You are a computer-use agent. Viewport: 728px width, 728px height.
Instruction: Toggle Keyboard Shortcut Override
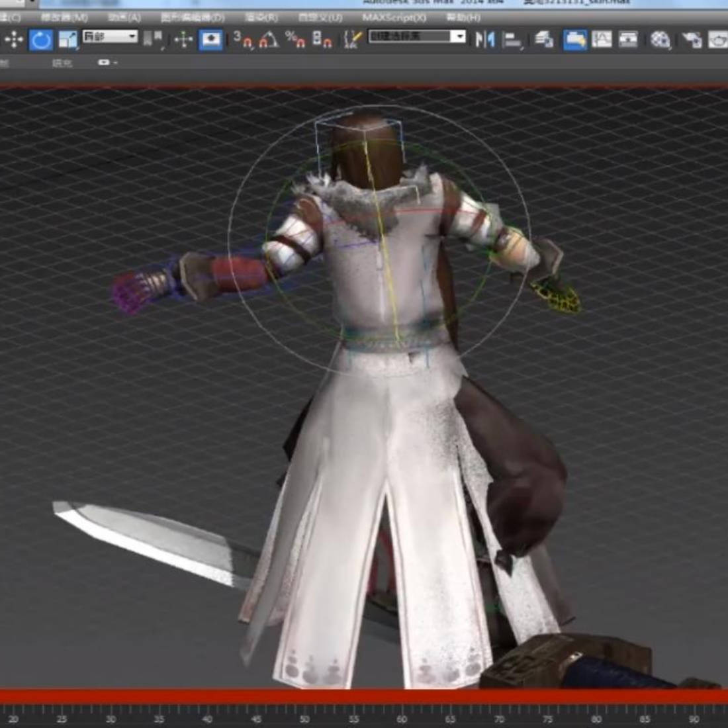pyautogui.click(x=210, y=40)
